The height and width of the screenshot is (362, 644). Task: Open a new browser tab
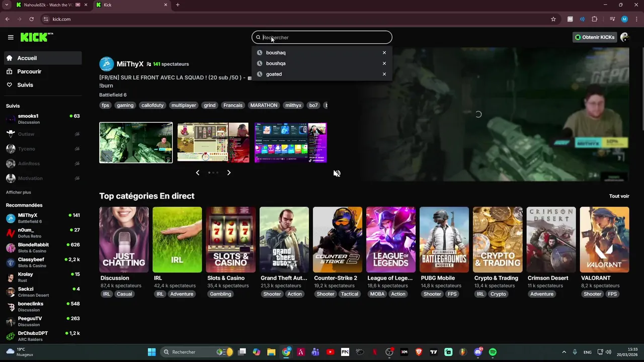178,5
